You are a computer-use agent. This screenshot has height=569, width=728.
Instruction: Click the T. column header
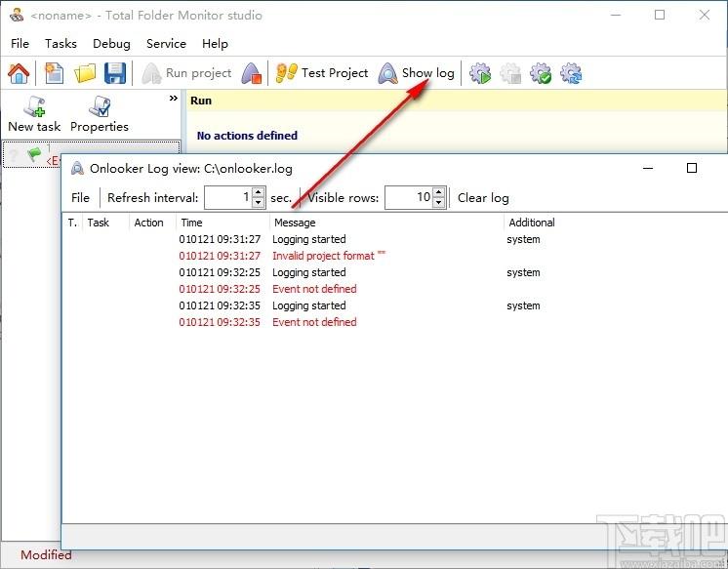pyautogui.click(x=73, y=223)
